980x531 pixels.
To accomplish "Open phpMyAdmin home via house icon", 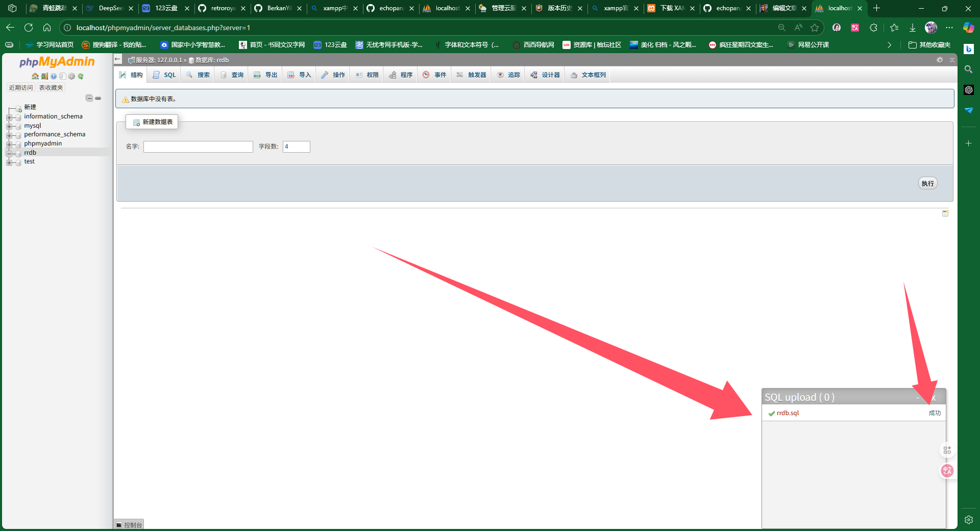I will click(35, 76).
